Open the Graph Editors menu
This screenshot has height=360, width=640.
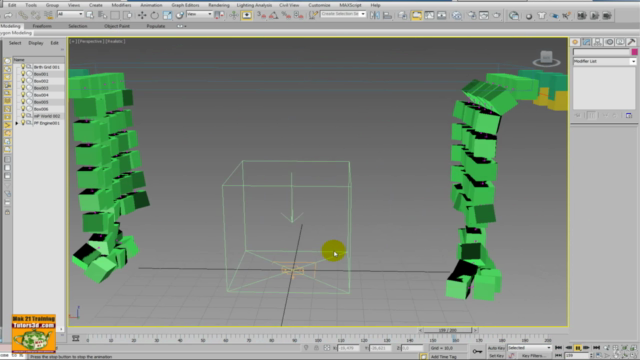[x=185, y=5]
